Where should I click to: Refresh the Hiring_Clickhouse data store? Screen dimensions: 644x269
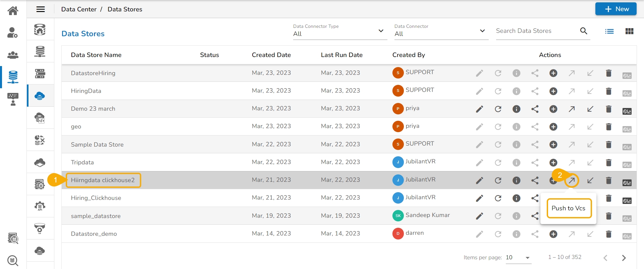coord(498,198)
